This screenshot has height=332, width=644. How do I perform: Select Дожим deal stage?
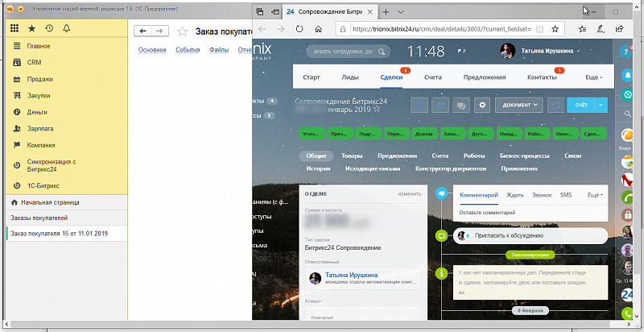tap(424, 134)
